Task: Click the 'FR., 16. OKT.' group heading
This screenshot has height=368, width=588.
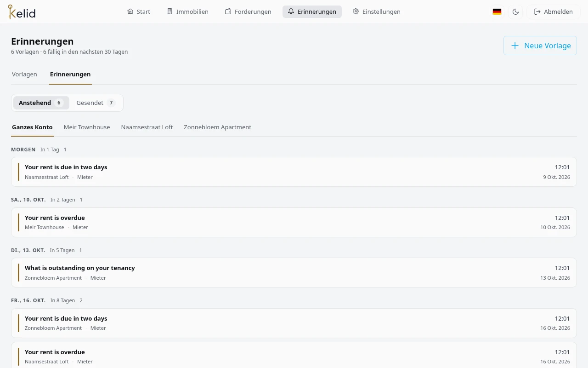Action: point(28,300)
